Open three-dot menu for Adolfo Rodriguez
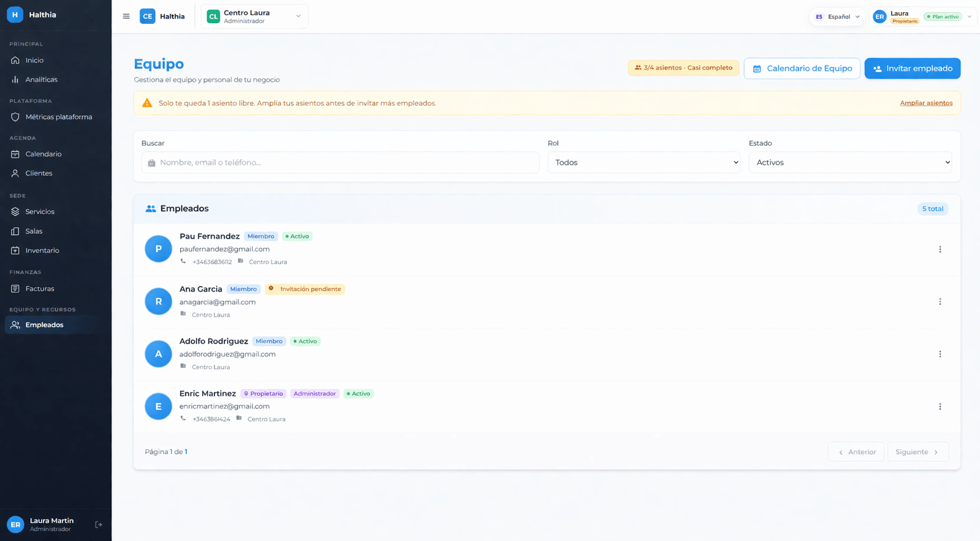Image resolution: width=980 pixels, height=541 pixels. click(x=940, y=354)
